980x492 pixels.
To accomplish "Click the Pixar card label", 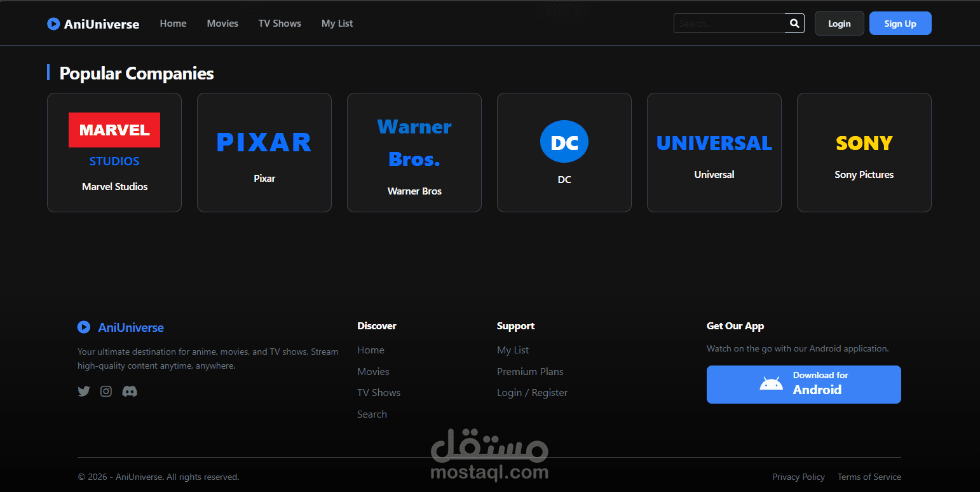I will click(264, 179).
